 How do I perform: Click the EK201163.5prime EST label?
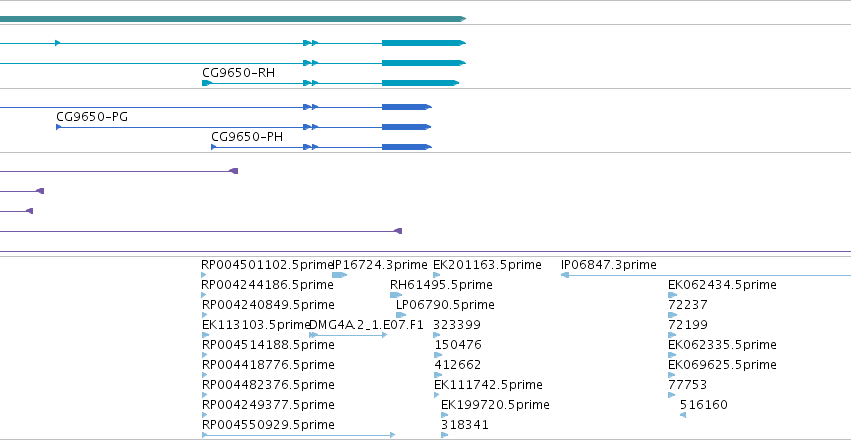pos(487,265)
